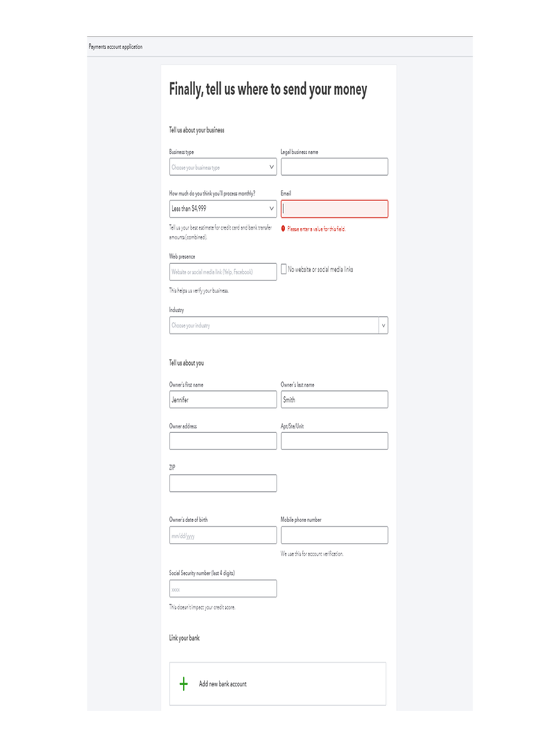Focus the Mobile phone number field
Image resolution: width=560 pixels, height=747 pixels.
334,535
